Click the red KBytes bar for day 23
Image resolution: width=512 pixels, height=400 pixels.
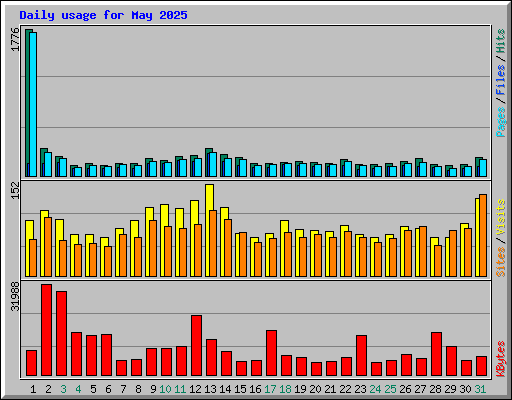(x=361, y=356)
